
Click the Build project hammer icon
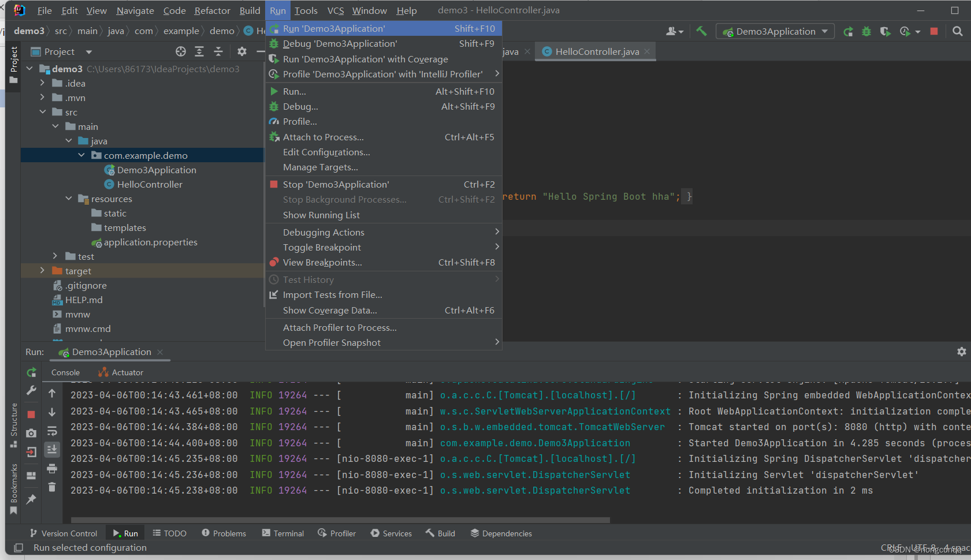click(701, 31)
